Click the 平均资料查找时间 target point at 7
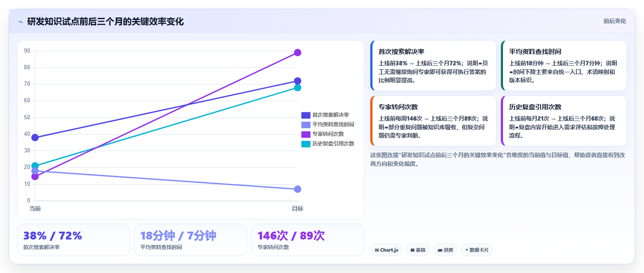644x273 pixels. (298, 189)
